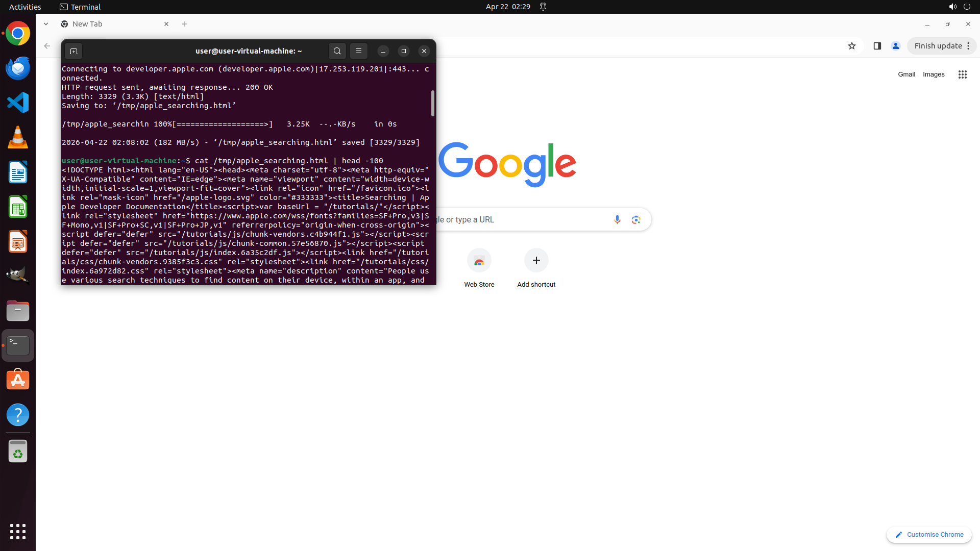Bookmark this tab with star icon
Screen dimensions: 980x551
[x=851, y=46]
